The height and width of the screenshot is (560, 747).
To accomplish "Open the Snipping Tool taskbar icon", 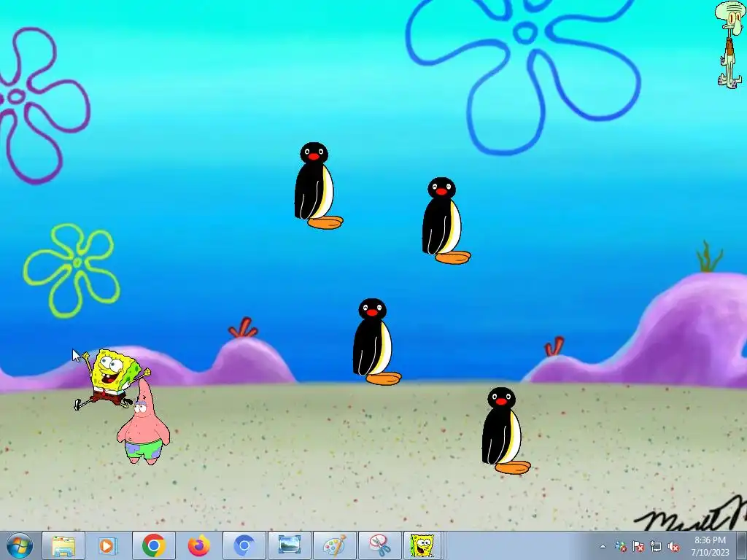I will (379, 545).
